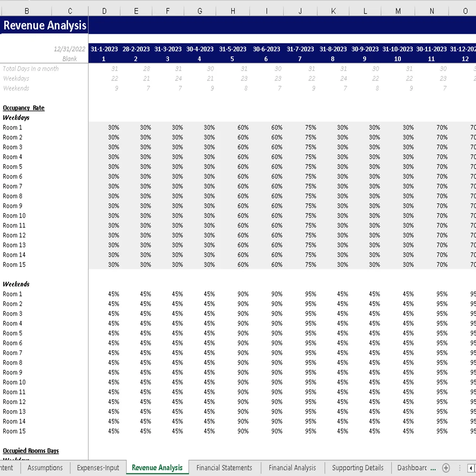Select the Revenue Analysis tab
This screenshot has width=476, height=476.
click(x=157, y=468)
